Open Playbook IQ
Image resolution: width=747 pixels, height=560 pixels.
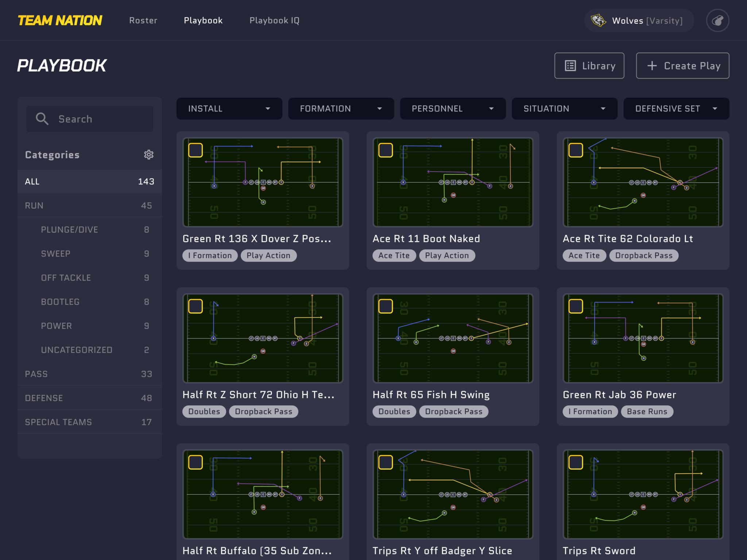pos(274,20)
